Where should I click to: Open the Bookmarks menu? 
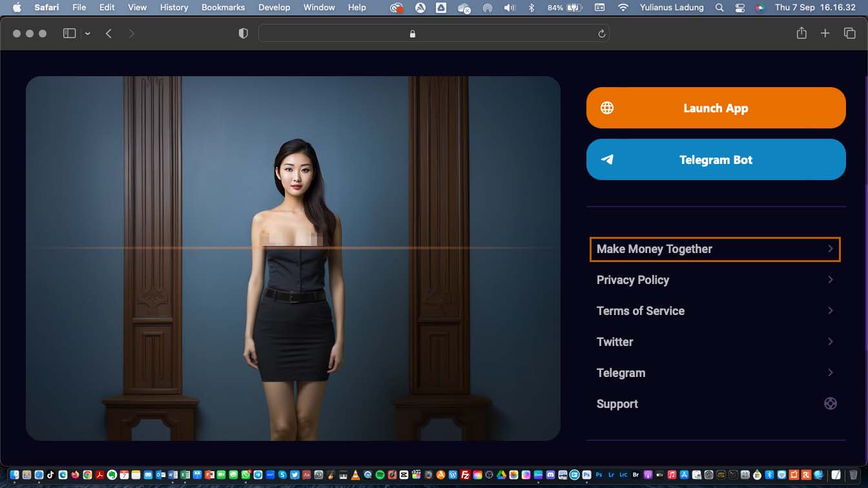tap(223, 8)
